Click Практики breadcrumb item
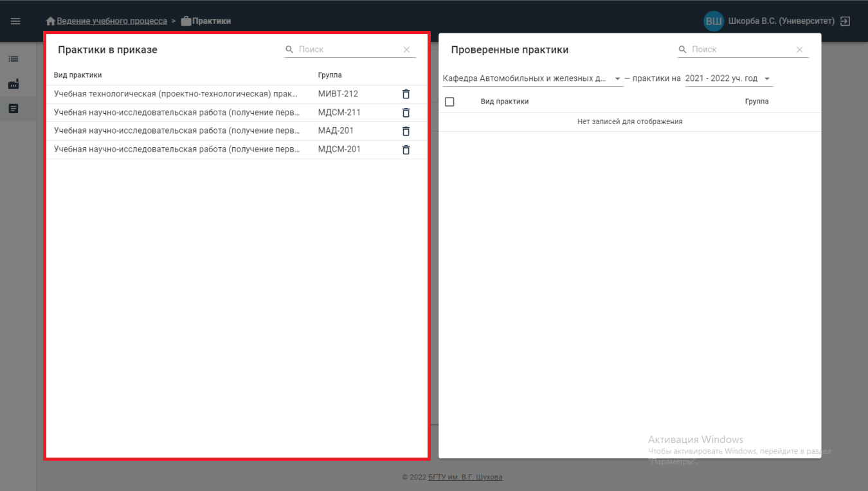This screenshot has width=868, height=491. pyautogui.click(x=212, y=21)
